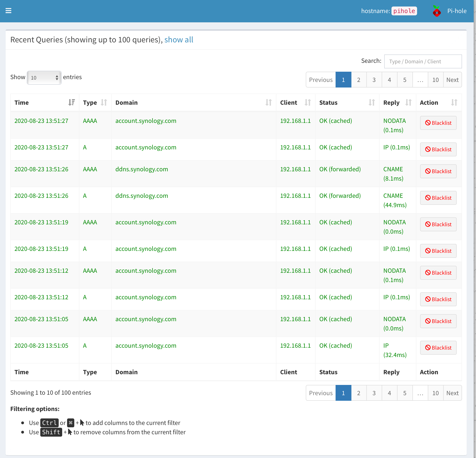Go to page 5 in bottom pagination

[405, 393]
